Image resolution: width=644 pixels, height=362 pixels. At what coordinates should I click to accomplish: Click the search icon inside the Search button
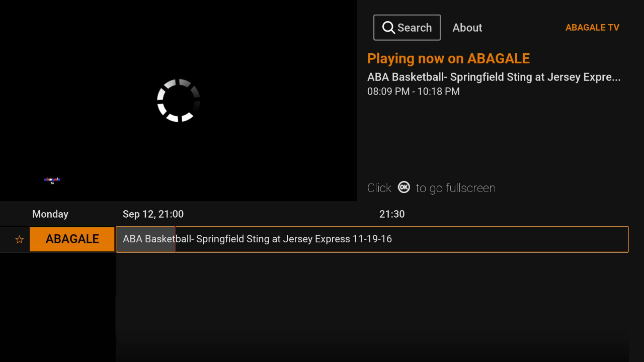[x=388, y=27]
